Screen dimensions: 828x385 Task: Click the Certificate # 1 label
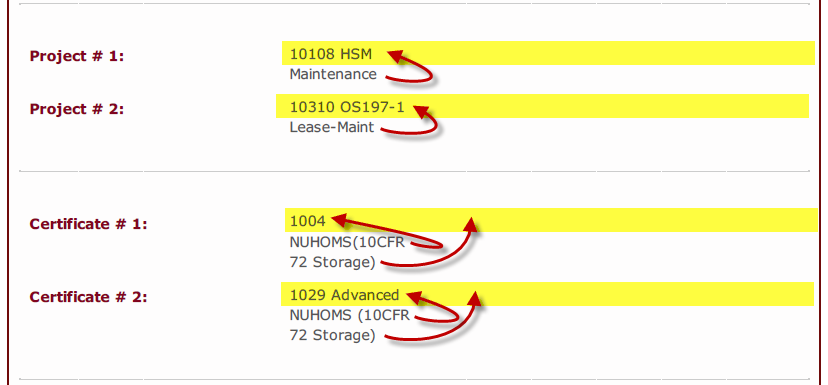(x=88, y=224)
